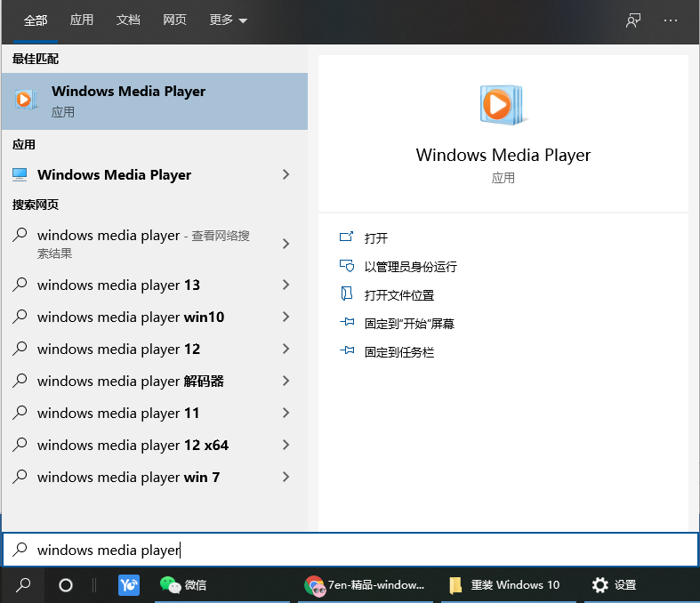Screen dimensions: 700x603
Task: Open Settings gear on the taskbar
Action: pos(614,584)
